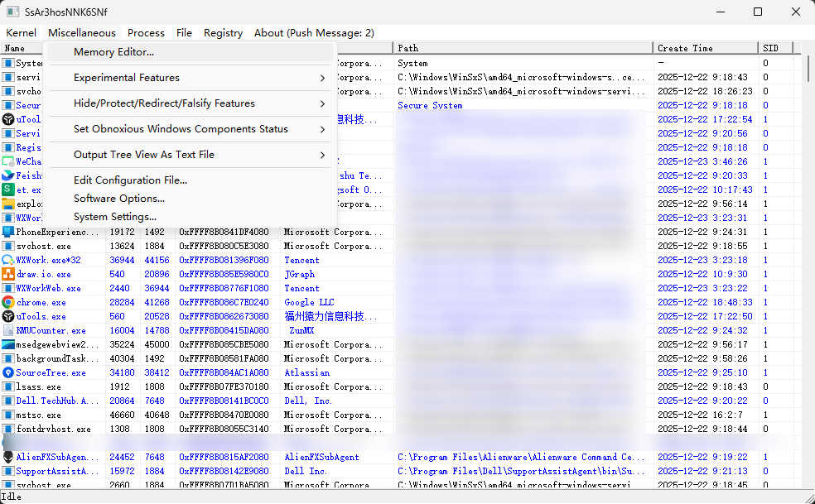Click the WXWork.exe*32 process icon

click(8, 260)
